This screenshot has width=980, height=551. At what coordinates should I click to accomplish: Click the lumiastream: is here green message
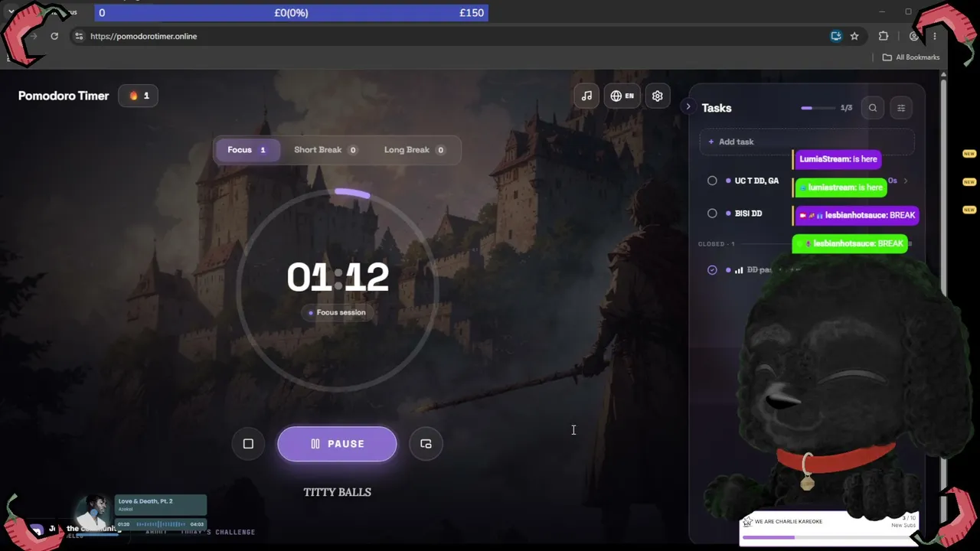point(841,187)
